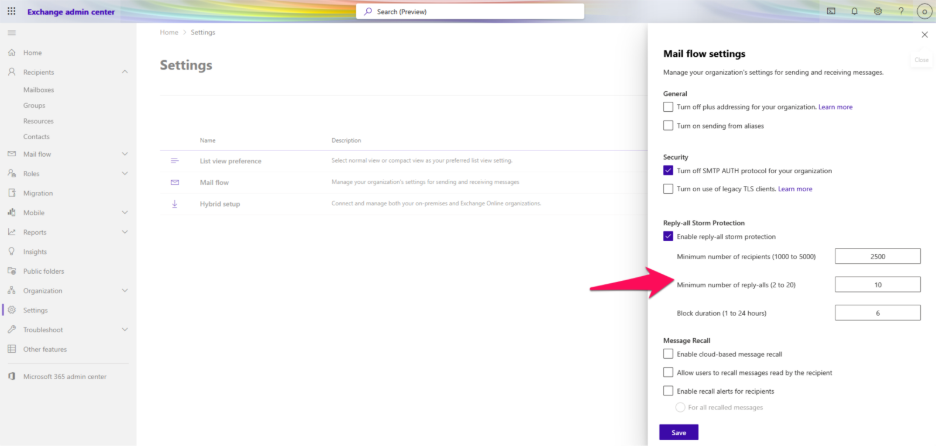Click the user account avatar
This screenshot has height=447, width=936.
pyautogui.click(x=923, y=11)
